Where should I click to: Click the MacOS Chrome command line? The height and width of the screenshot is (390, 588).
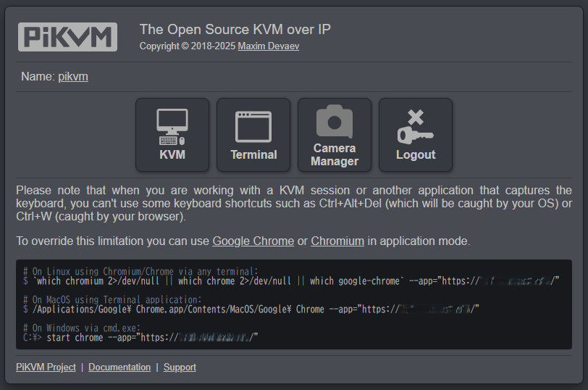coord(251,310)
